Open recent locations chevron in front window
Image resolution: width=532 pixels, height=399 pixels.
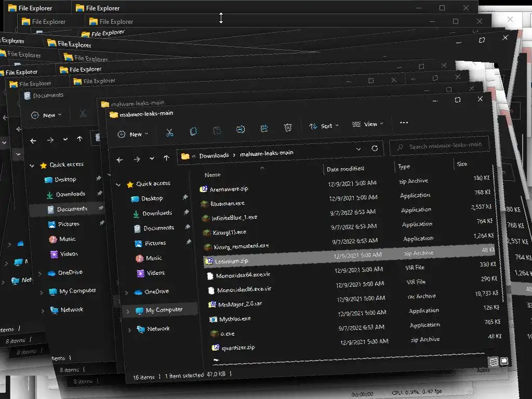coord(152,158)
